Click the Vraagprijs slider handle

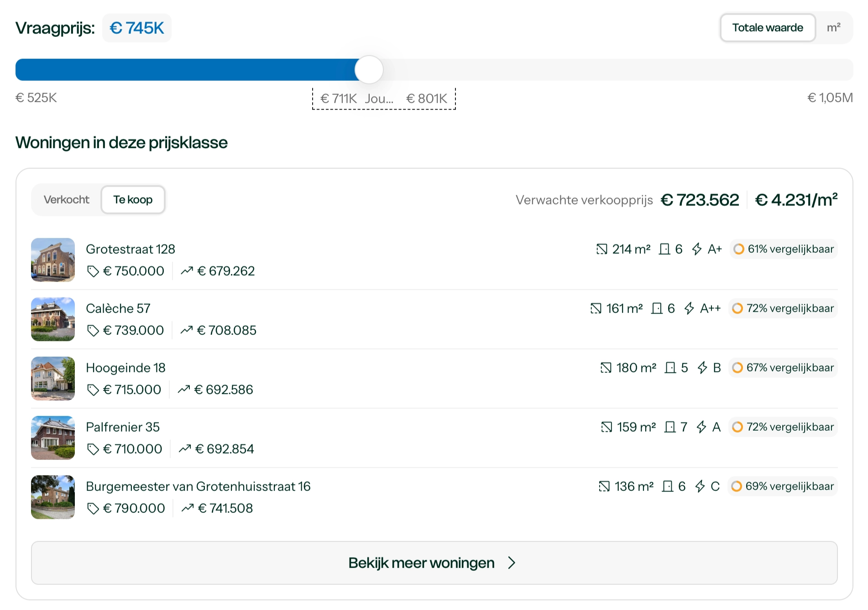click(369, 70)
